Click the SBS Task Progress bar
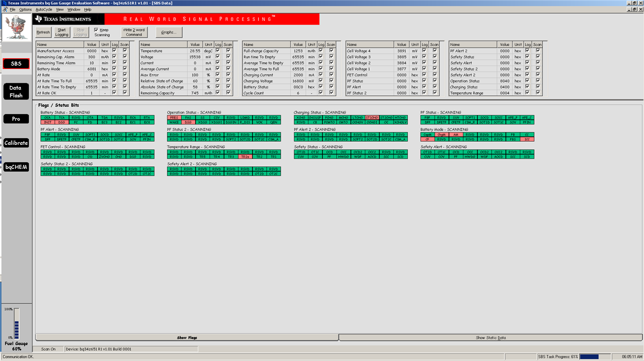This screenshot has height=361, width=644. click(x=596, y=357)
